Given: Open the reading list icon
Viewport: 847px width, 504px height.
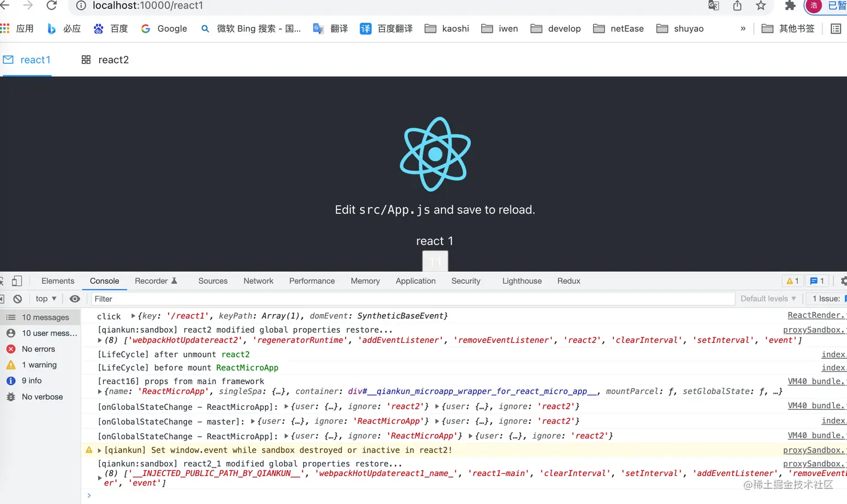Looking at the screenshot, I should [x=836, y=29].
